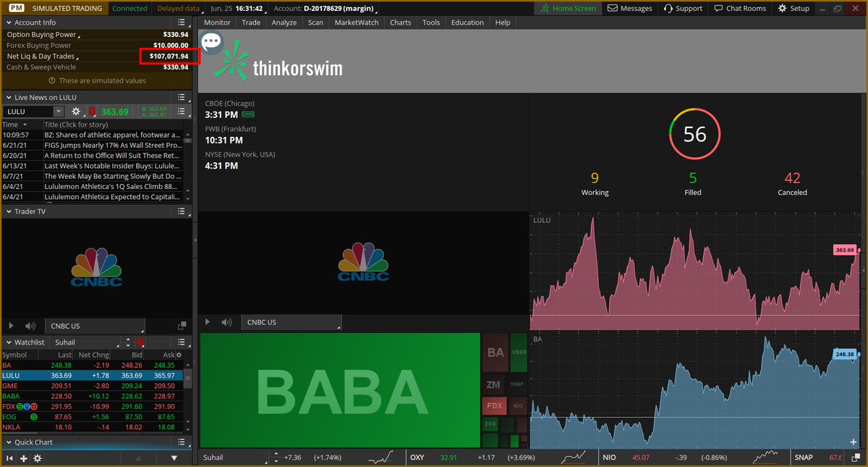Collapse the Watchlist gadget
The width and height of the screenshot is (868, 467).
click(8, 342)
